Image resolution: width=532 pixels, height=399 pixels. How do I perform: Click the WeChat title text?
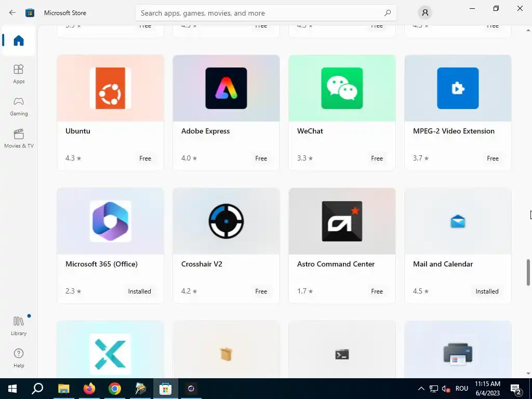pyautogui.click(x=310, y=131)
